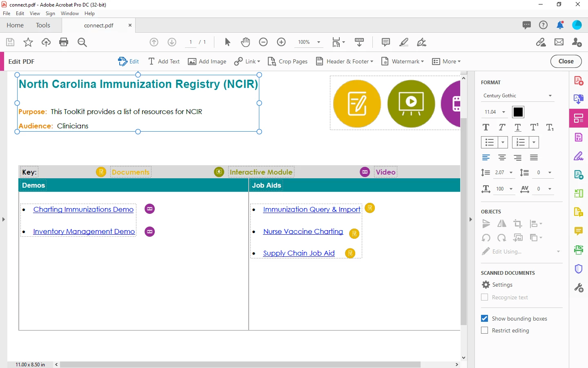588x368 pixels.
Task: Open the Protect shield tool in right rail
Action: [x=579, y=269]
